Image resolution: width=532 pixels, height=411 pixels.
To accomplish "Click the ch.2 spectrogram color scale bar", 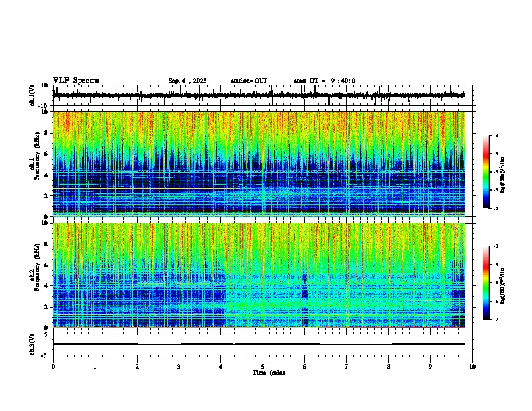I will [x=486, y=283].
